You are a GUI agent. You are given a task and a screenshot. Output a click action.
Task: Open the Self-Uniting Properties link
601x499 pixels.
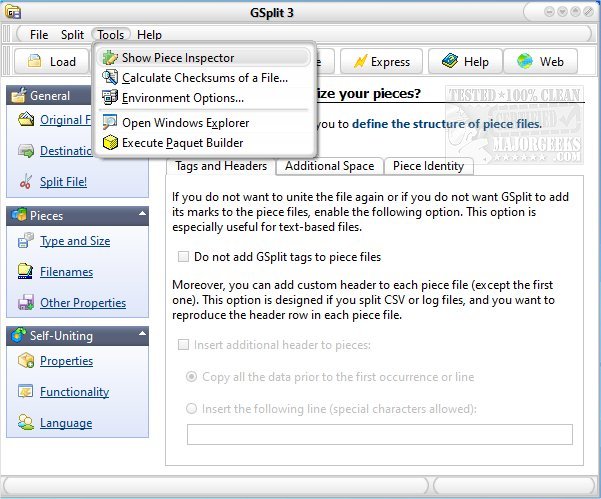coord(66,361)
